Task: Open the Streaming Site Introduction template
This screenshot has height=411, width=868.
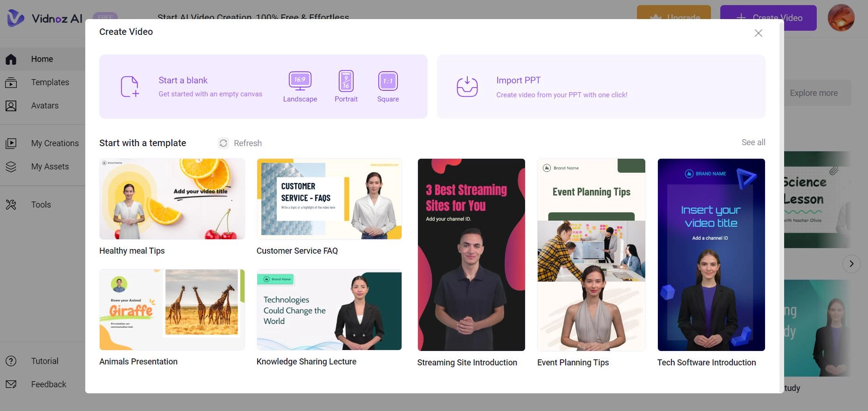Action: [471, 255]
